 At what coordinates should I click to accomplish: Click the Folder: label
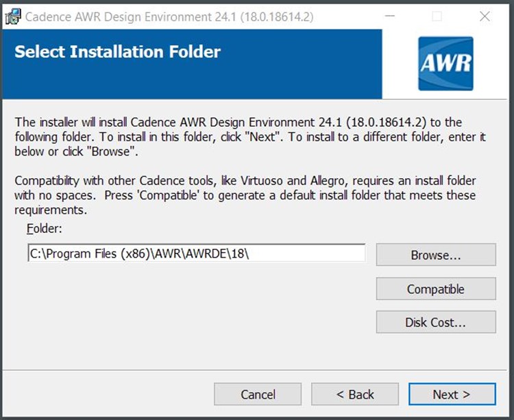tap(45, 228)
